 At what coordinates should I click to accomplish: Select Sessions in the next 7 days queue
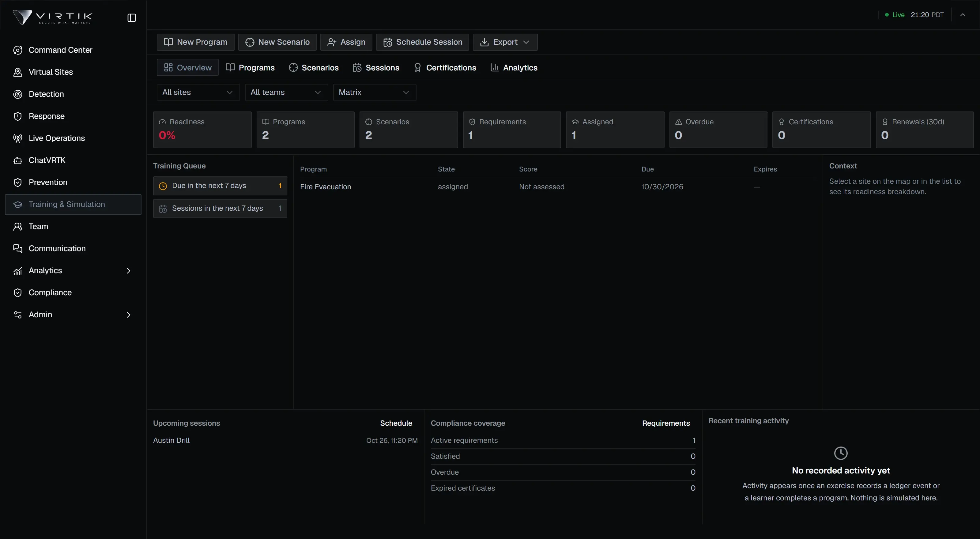220,209
